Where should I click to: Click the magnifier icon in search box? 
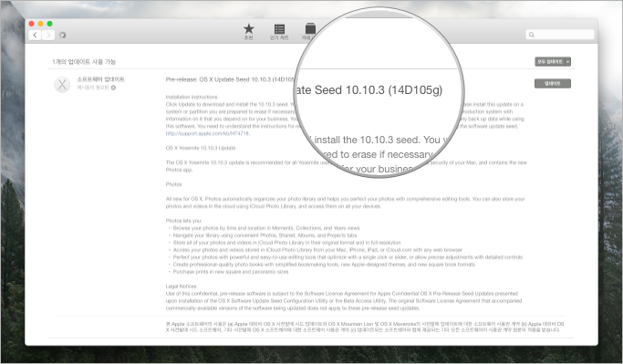(x=532, y=35)
